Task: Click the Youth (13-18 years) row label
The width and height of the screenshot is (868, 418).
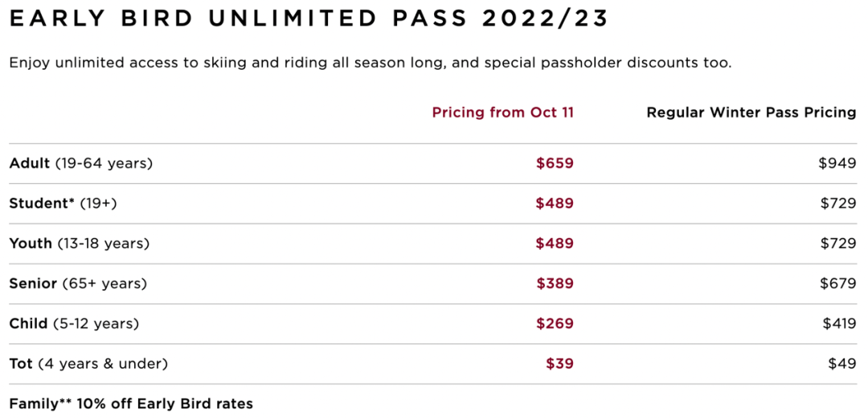Action: tap(79, 244)
